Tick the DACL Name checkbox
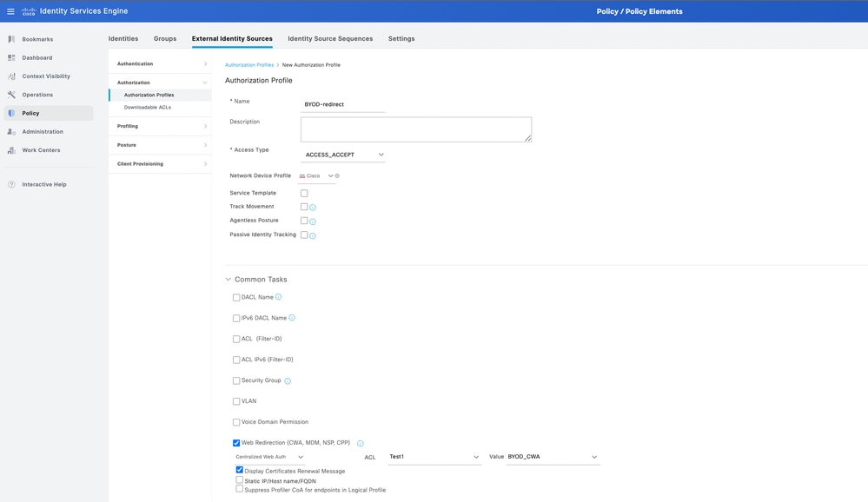Image resolution: width=868 pixels, height=502 pixels. (x=236, y=298)
